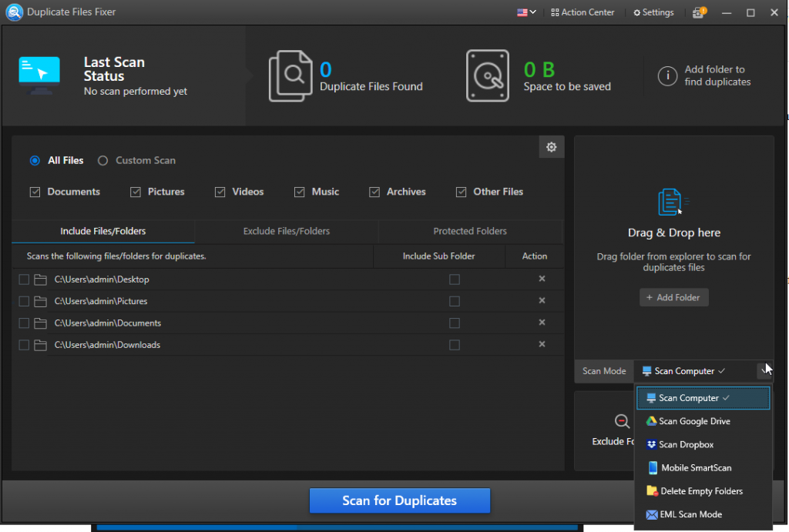The image size is (789, 532).
Task: Uncheck the Music checkbox
Action: click(x=300, y=192)
